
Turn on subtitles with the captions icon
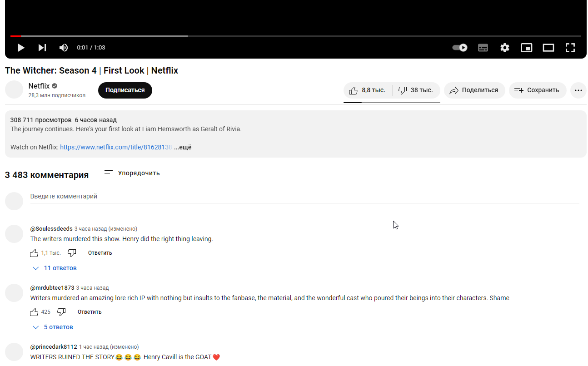coord(483,48)
